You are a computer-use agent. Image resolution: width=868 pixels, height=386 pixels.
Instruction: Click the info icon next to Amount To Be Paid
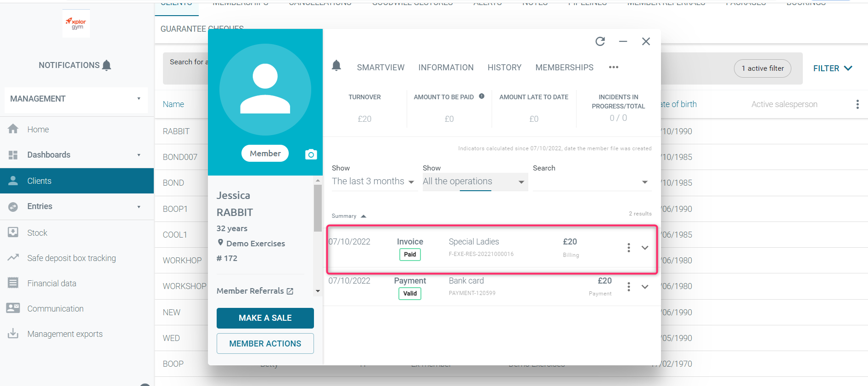(482, 96)
